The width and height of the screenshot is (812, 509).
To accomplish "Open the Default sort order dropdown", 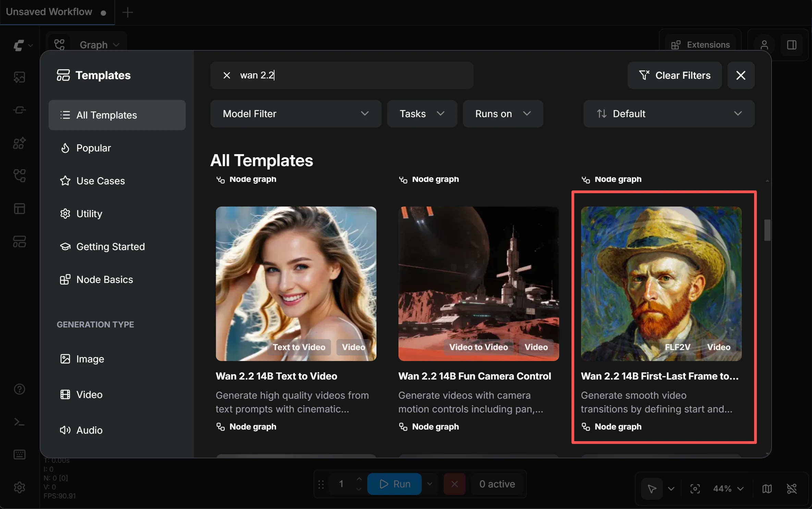I will (668, 114).
